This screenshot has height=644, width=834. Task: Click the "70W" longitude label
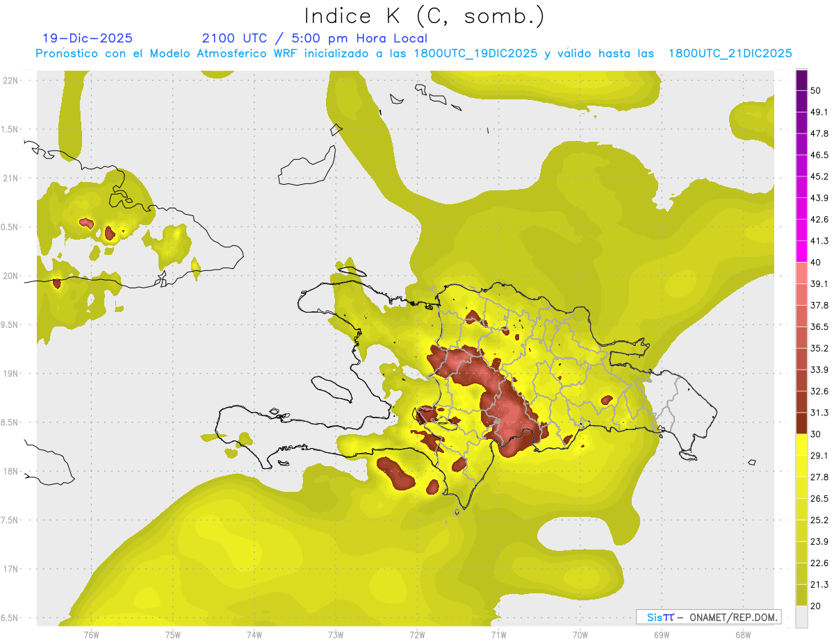(x=580, y=634)
